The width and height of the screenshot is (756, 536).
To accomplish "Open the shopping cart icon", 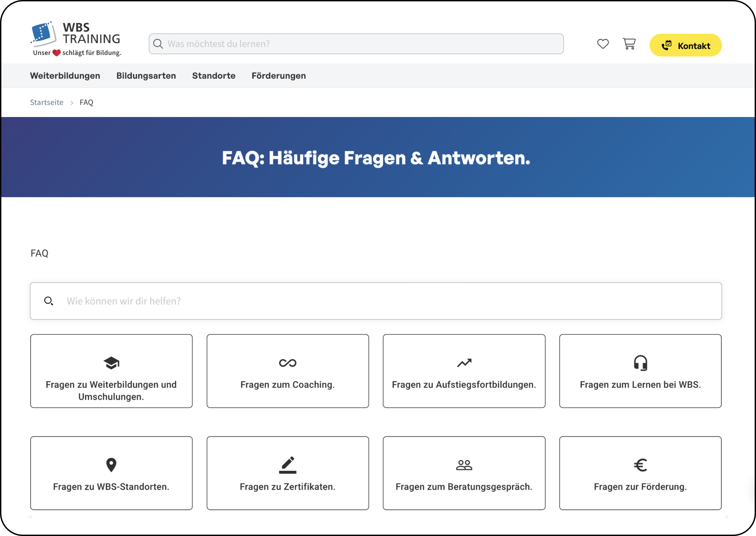I will point(629,44).
